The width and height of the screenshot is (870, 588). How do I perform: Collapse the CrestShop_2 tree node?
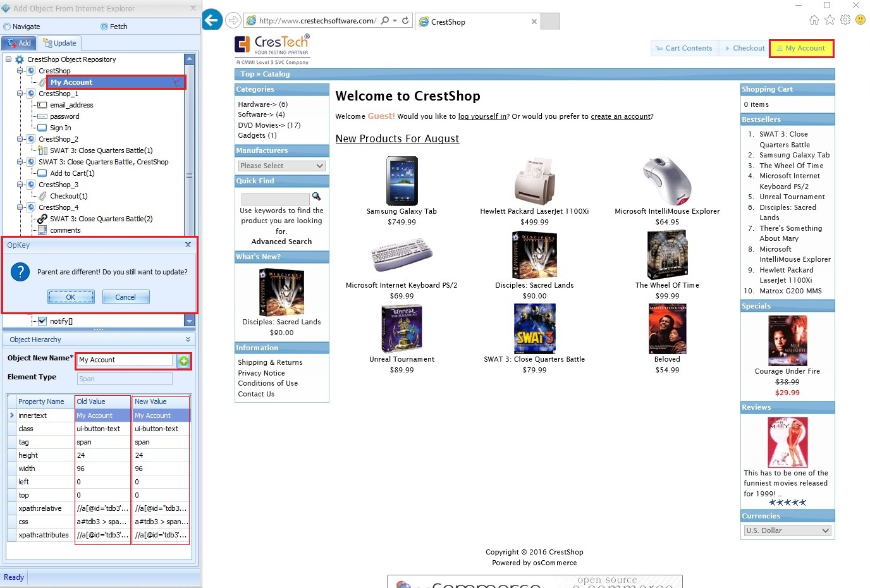[20, 139]
